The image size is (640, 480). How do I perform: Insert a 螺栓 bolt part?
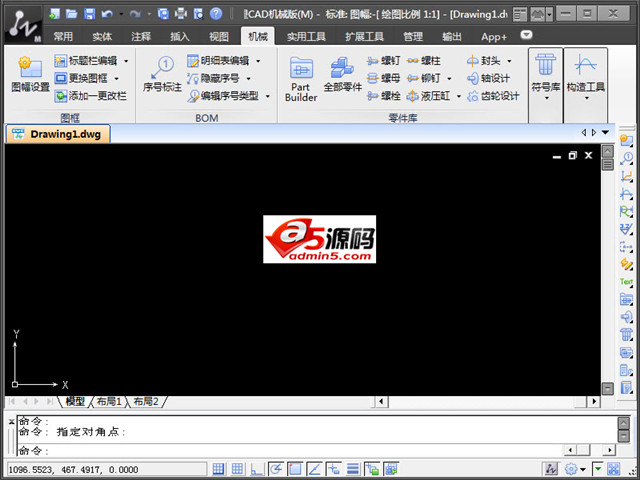383,96
